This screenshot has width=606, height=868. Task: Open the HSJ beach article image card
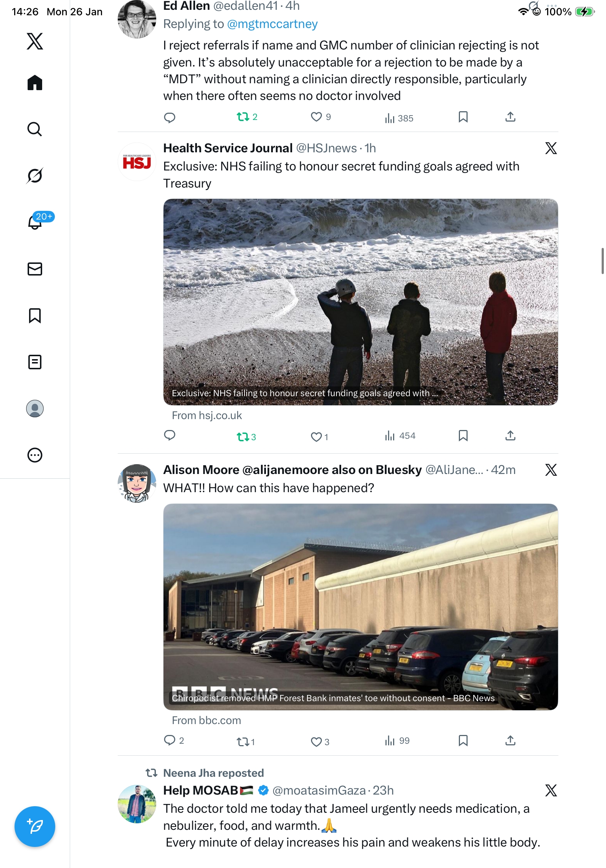[x=360, y=302]
